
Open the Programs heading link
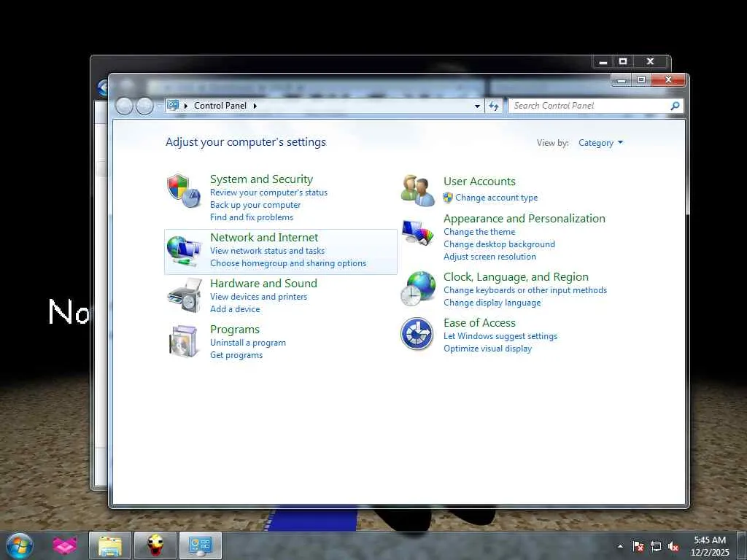click(x=235, y=330)
